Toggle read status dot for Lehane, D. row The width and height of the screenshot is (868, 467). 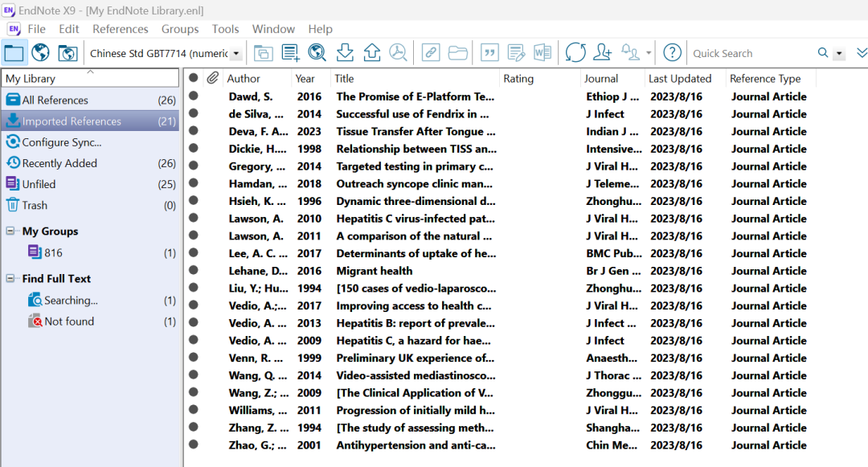pyautogui.click(x=193, y=270)
